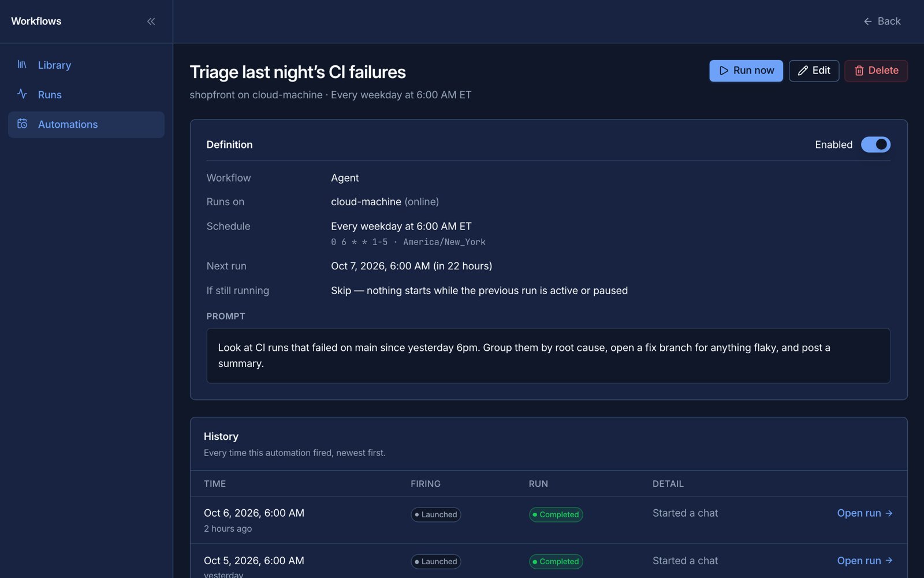Click the DETAIL column header
This screenshot has width=924, height=578.
click(668, 484)
